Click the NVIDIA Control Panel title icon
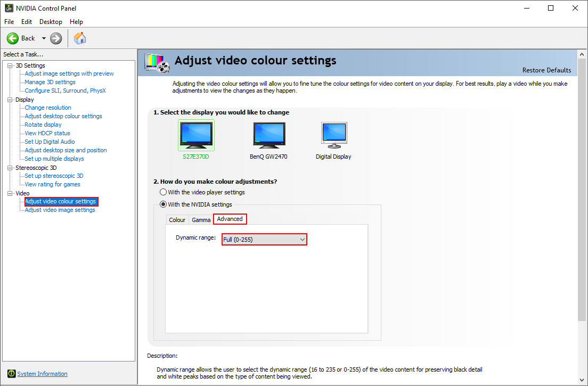This screenshot has width=588, height=386. tap(9, 8)
